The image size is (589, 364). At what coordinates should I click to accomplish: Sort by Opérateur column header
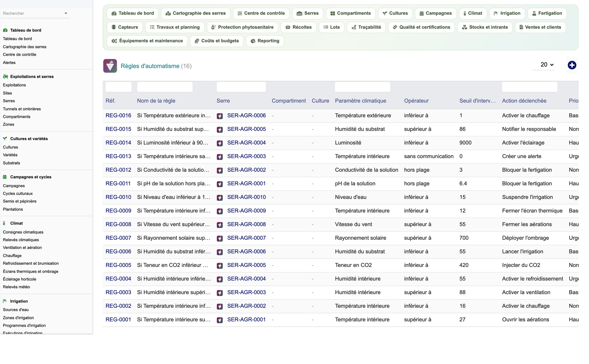416,101
